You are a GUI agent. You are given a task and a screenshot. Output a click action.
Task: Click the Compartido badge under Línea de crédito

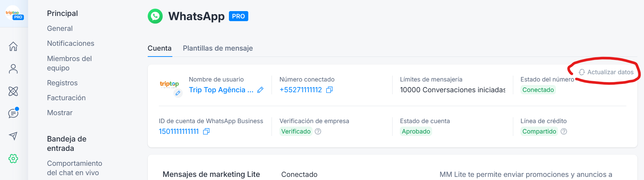539,131
